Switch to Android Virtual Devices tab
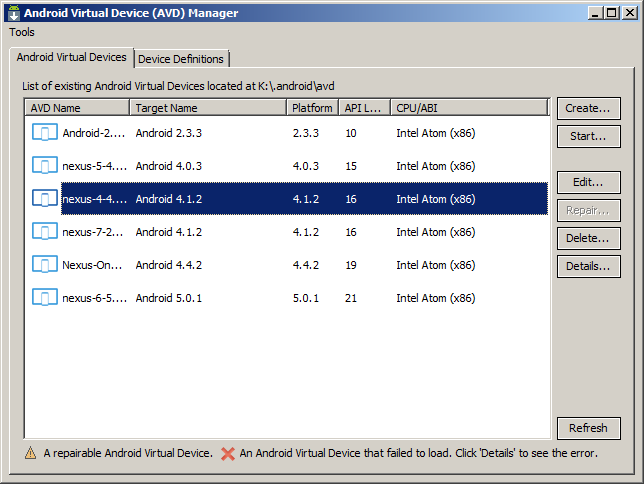The width and height of the screenshot is (644, 484). point(71,57)
